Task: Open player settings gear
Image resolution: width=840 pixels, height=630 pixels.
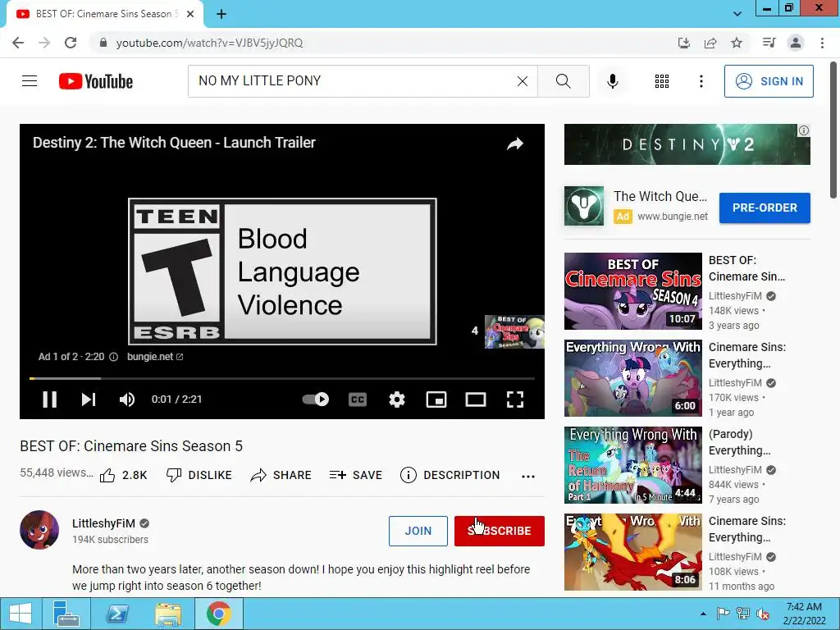Action: click(x=396, y=399)
